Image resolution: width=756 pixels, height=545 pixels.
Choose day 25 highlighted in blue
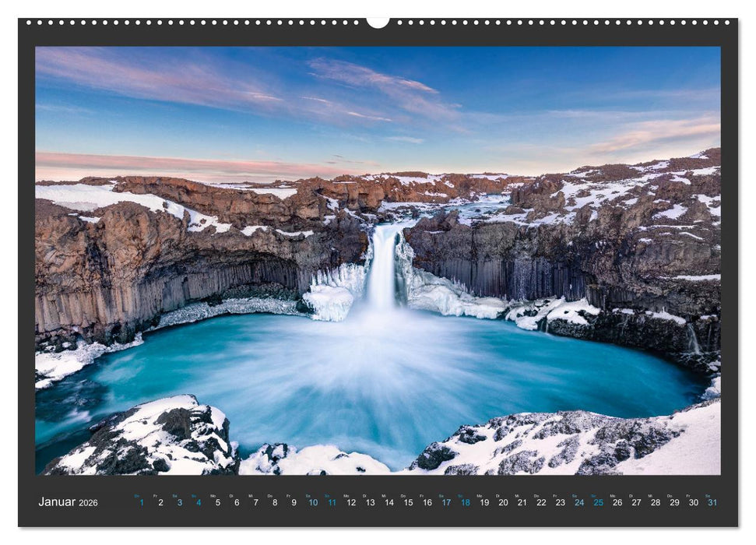[598, 503]
